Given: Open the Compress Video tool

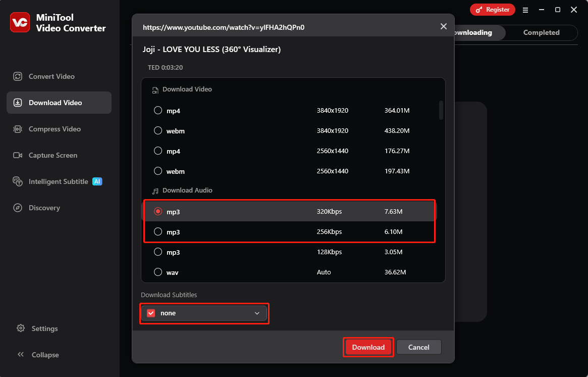Looking at the screenshot, I should [x=52, y=129].
